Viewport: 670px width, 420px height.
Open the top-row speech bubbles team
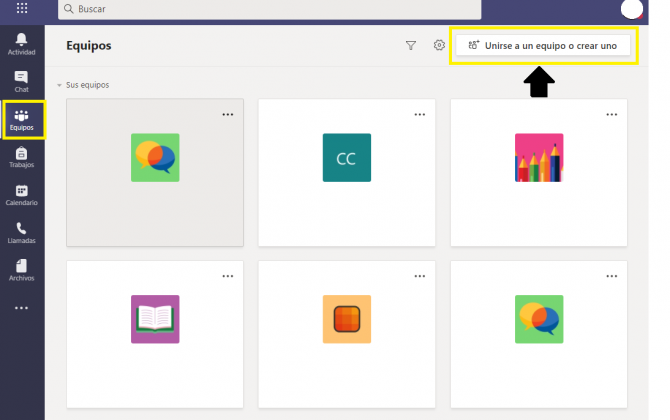coord(155,173)
